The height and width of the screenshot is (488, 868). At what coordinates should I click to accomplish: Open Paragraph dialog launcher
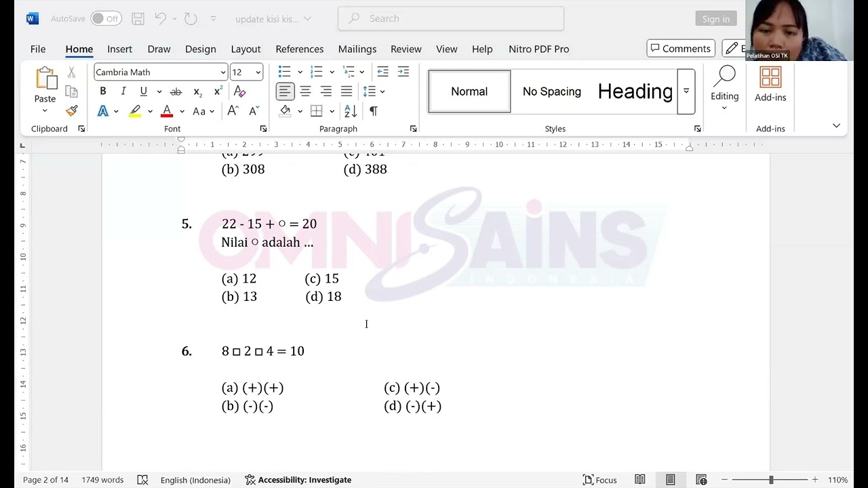point(413,129)
